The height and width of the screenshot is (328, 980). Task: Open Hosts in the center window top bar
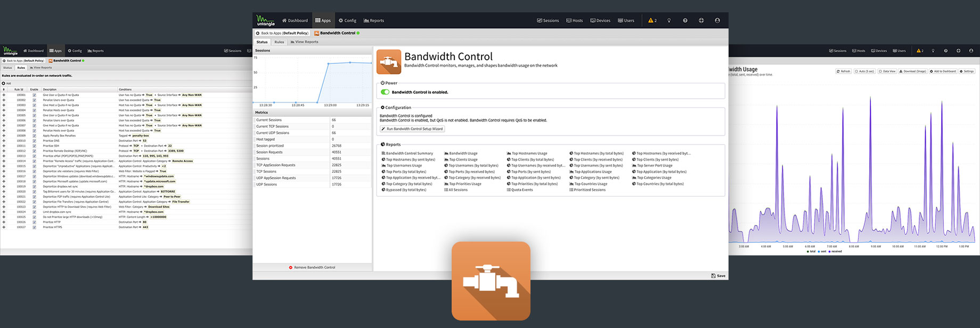tap(574, 20)
